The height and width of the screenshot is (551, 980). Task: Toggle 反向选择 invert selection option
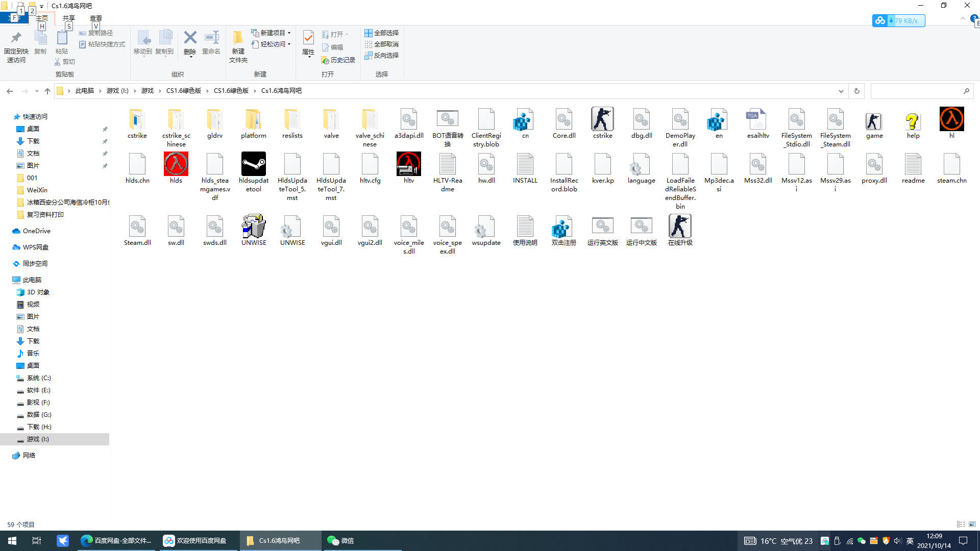(381, 56)
